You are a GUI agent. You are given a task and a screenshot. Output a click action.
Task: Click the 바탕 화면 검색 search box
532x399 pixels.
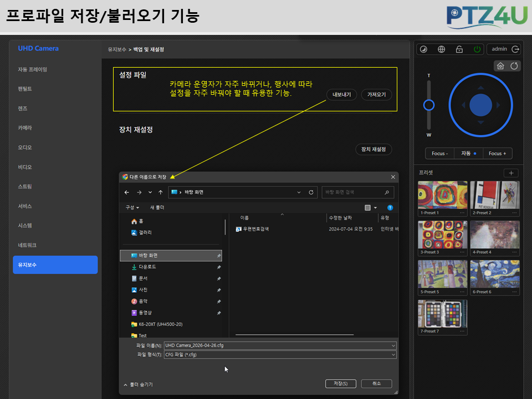pyautogui.click(x=357, y=192)
